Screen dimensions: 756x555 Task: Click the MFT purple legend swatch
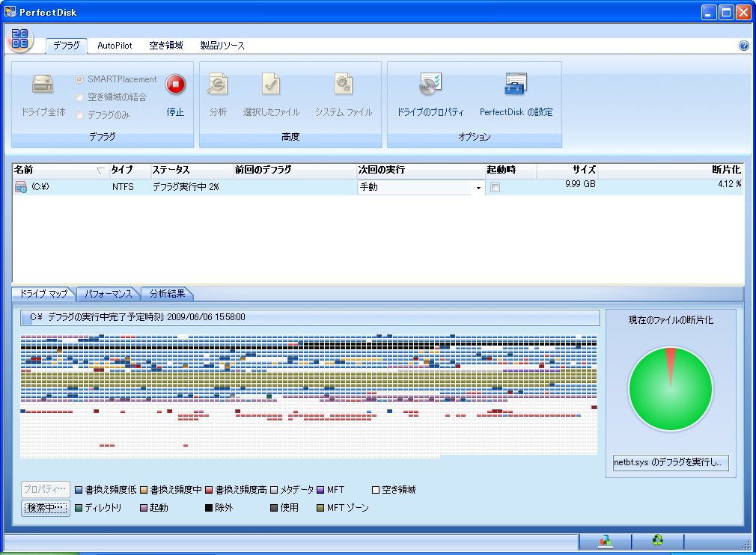click(x=320, y=490)
